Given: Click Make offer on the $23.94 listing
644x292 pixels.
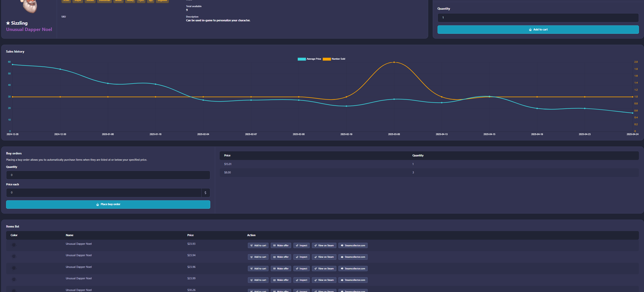Looking at the screenshot, I should (281, 257).
